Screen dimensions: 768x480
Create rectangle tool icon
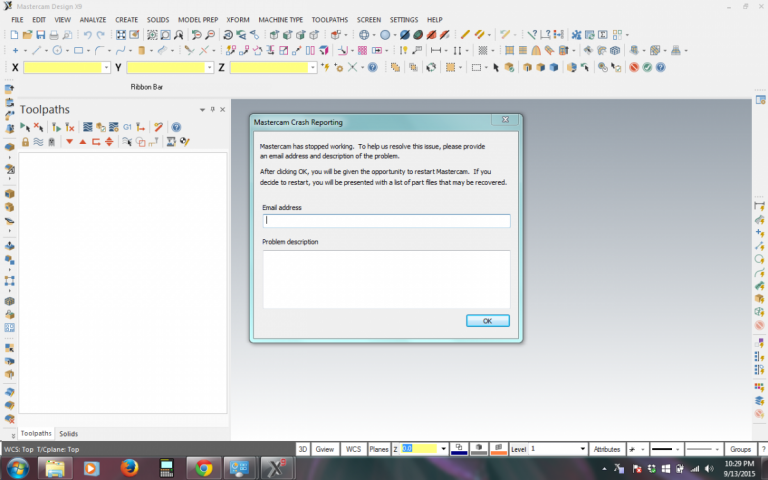pyautogui.click(x=78, y=50)
